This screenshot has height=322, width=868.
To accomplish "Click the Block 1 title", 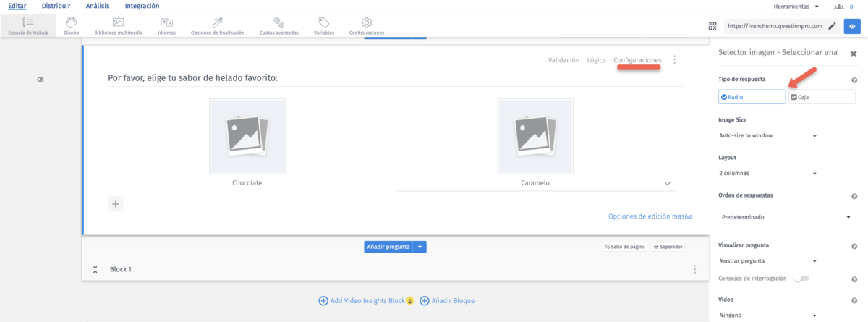I will [x=121, y=269].
